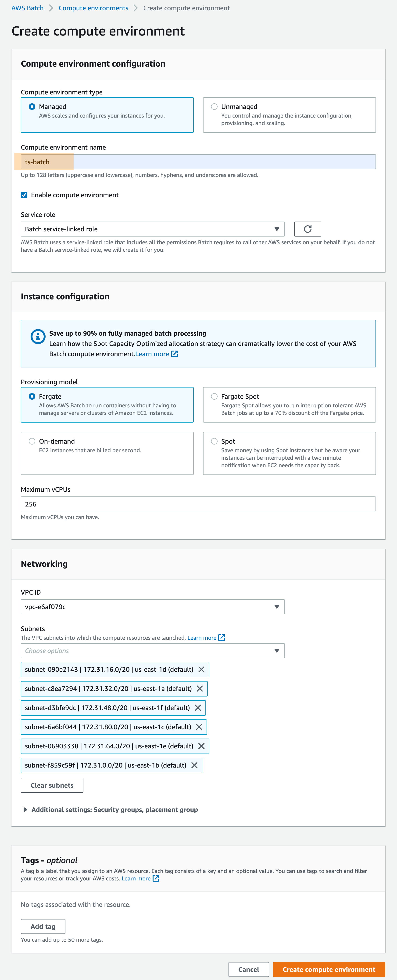The height and width of the screenshot is (980, 397).
Task: Remove subnet-d3bfe9dc us-east-1f chip
Action: point(198,708)
